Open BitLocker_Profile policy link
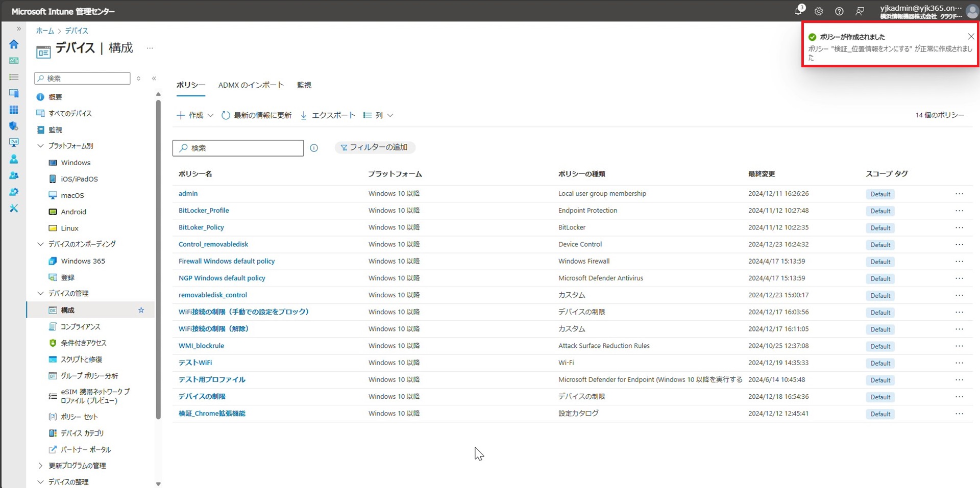980x488 pixels. (204, 210)
